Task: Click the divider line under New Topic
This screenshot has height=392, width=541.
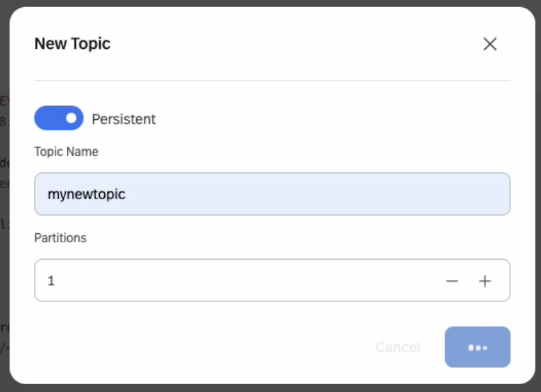Action: [x=272, y=81]
